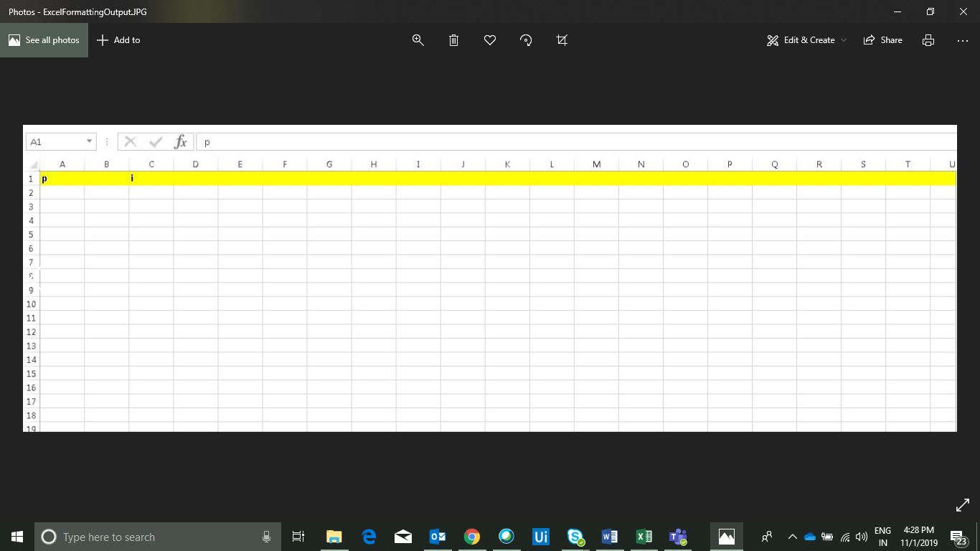The width and height of the screenshot is (980, 551).
Task: Enter fullscreen with the diagonal arrows icon
Action: point(963,506)
